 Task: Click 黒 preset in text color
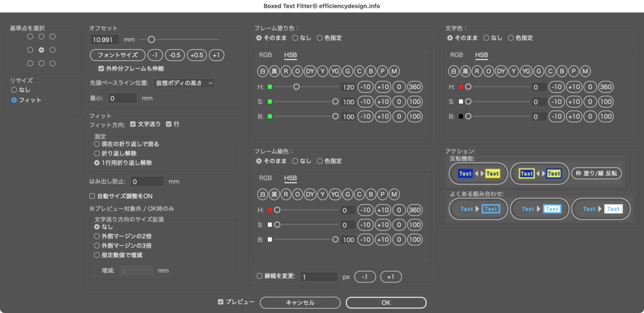pos(465,72)
